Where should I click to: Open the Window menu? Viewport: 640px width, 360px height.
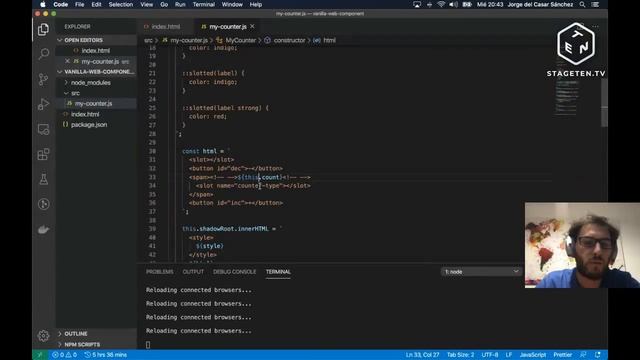(x=232, y=4)
